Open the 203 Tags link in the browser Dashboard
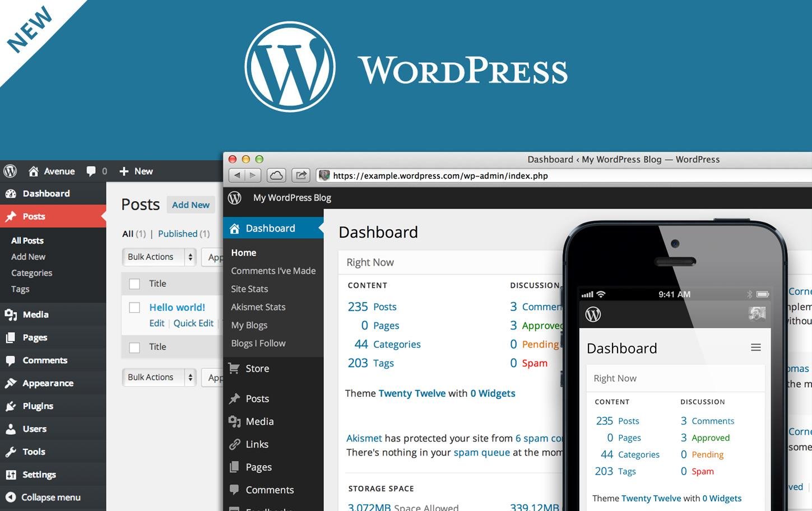 (x=370, y=363)
